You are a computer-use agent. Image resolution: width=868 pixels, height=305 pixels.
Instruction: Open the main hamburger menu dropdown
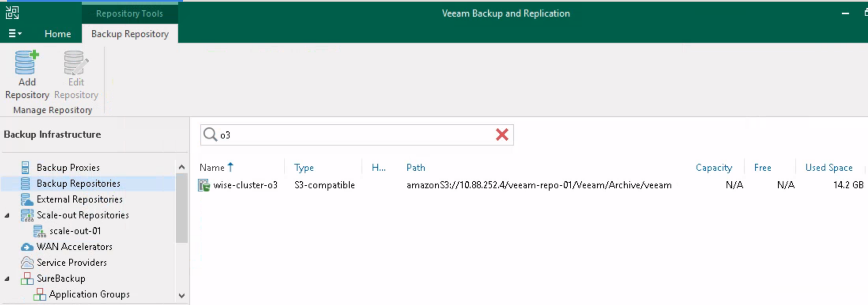click(x=15, y=34)
